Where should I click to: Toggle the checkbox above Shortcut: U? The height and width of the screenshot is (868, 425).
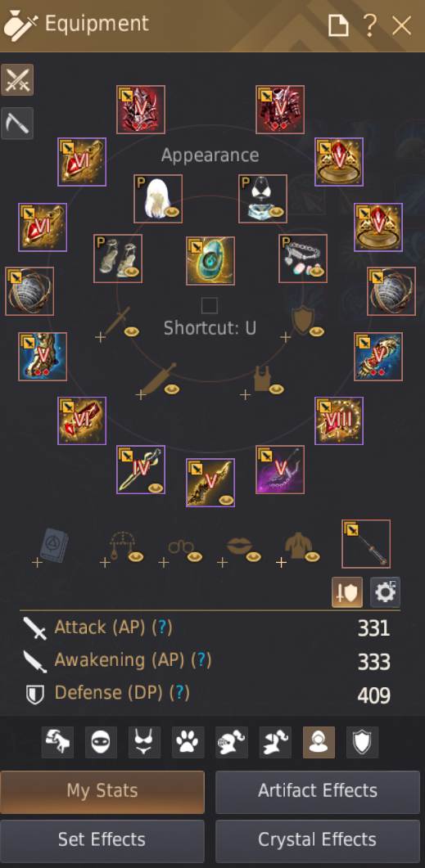[209, 306]
